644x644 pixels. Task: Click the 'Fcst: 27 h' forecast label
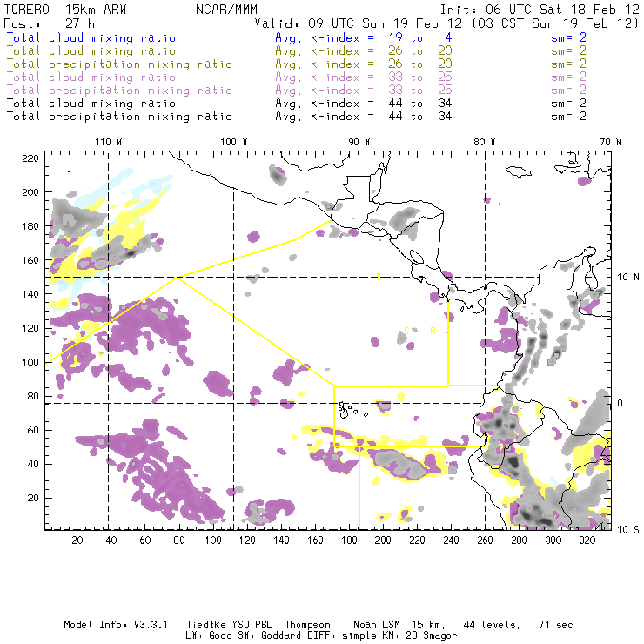50,23
